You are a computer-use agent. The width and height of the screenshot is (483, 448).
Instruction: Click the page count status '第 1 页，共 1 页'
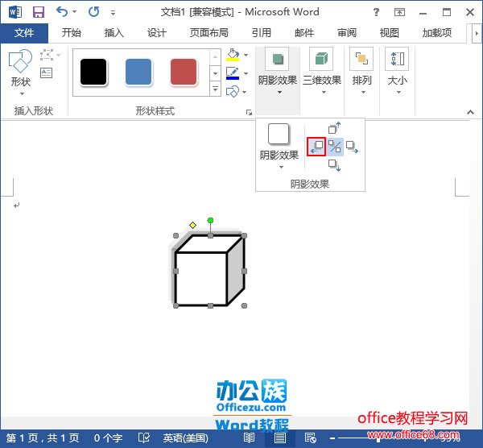[x=43, y=438]
